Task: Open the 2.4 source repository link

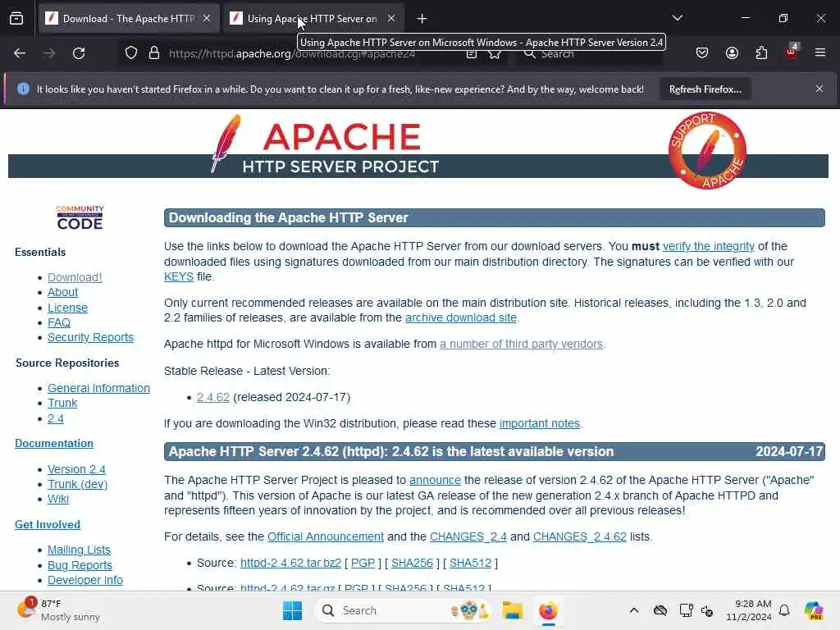Action: pos(55,419)
